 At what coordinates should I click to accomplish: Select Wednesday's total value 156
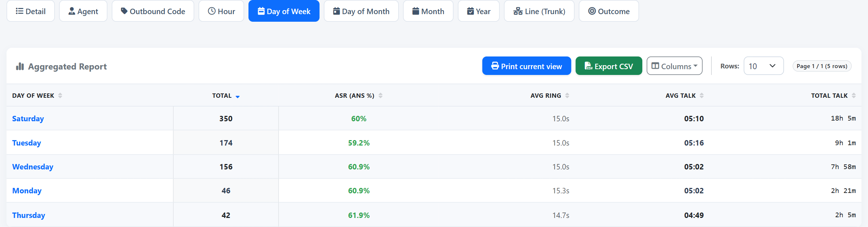pos(226,167)
